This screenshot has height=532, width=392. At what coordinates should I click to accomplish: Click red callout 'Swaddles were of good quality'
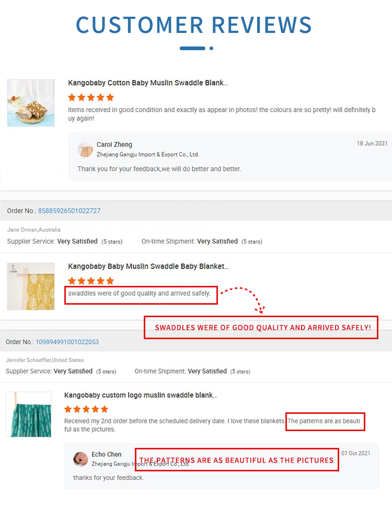click(261, 328)
